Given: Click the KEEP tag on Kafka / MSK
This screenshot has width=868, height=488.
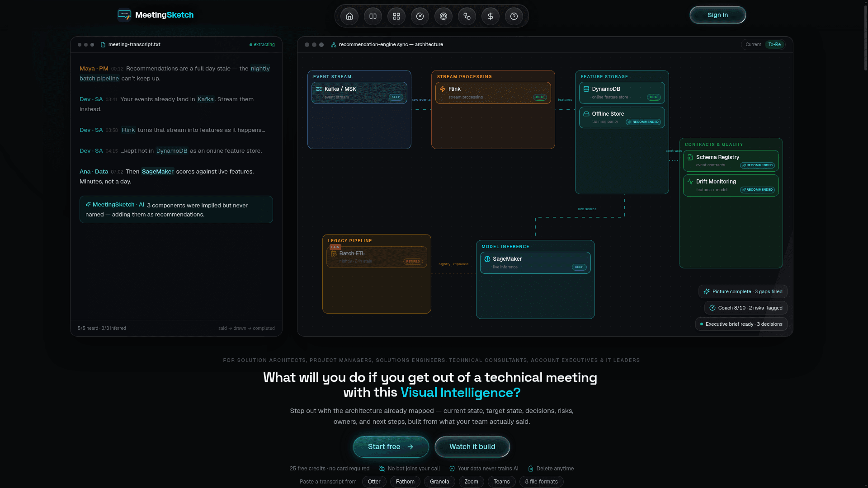Looking at the screenshot, I should click(x=396, y=97).
